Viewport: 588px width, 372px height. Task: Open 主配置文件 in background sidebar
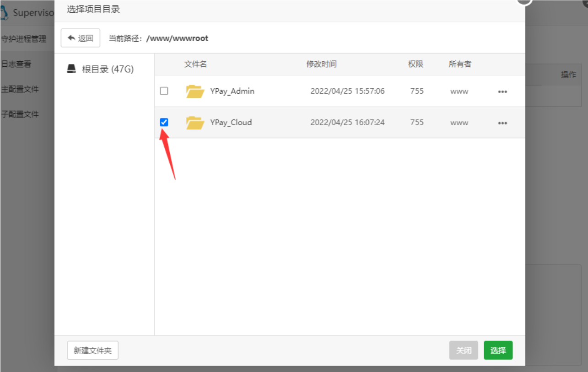click(x=20, y=89)
